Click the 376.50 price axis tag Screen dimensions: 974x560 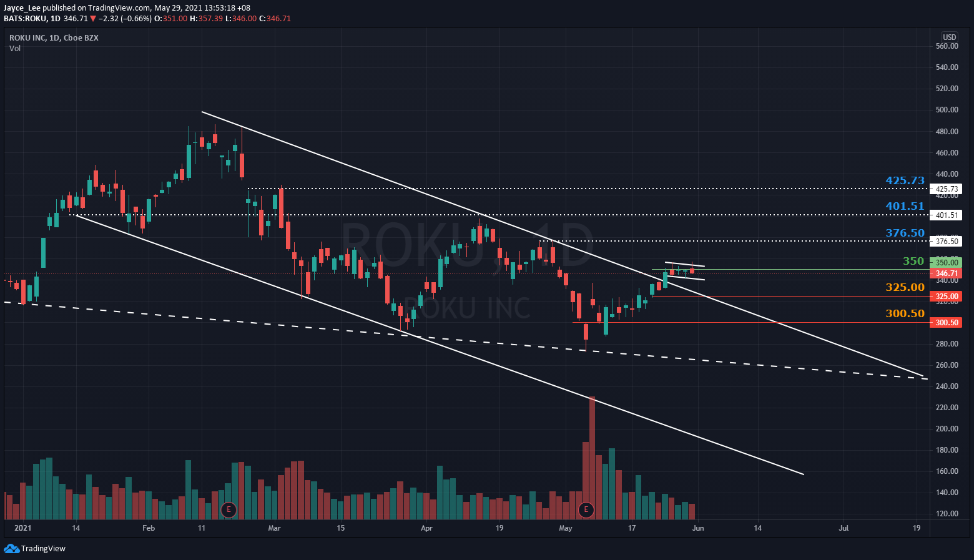946,241
